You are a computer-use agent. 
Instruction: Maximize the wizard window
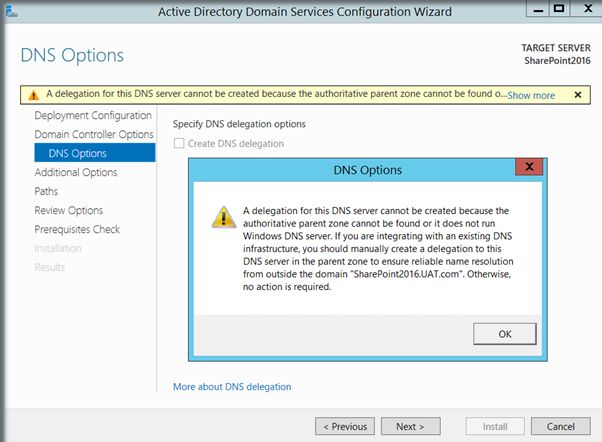[x=559, y=10]
